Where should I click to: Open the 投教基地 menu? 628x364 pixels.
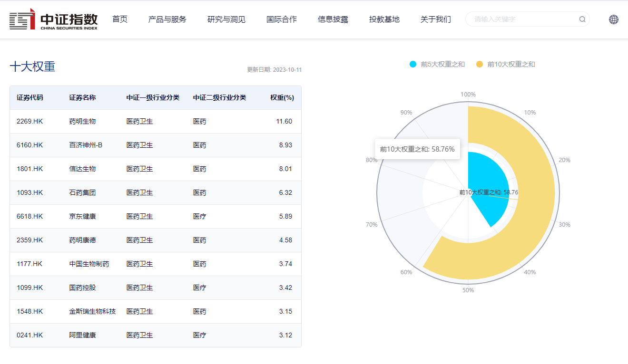pos(384,19)
